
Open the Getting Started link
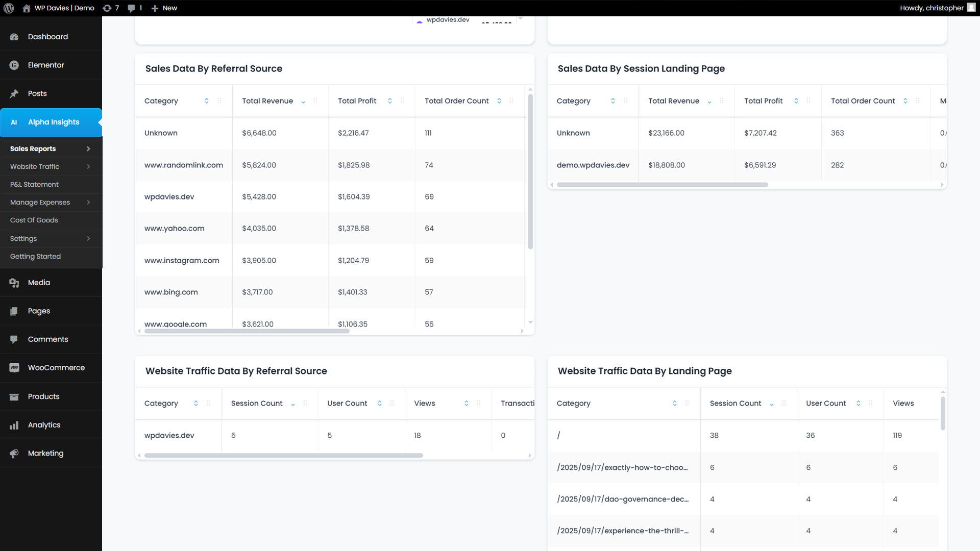[35, 257]
